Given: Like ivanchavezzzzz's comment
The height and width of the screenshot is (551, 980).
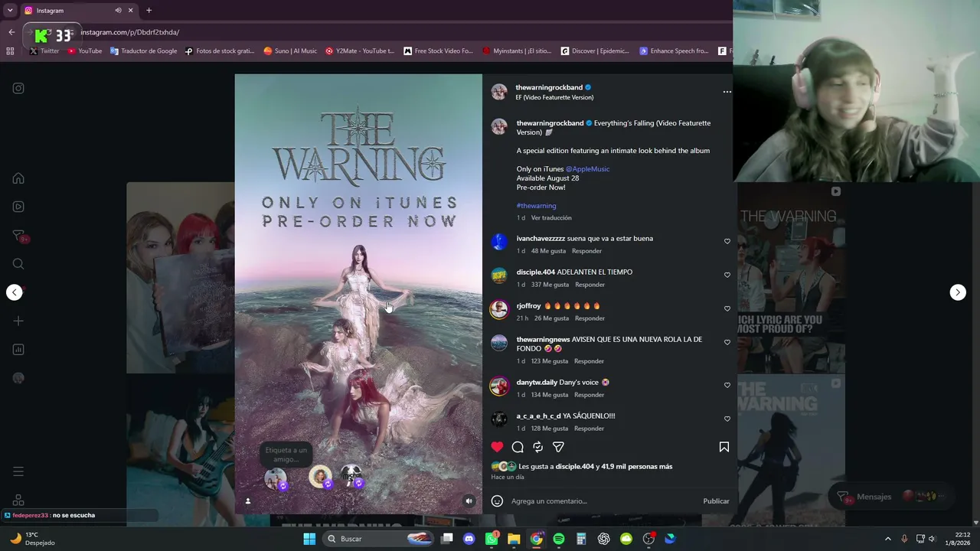Looking at the screenshot, I should pyautogui.click(x=727, y=242).
